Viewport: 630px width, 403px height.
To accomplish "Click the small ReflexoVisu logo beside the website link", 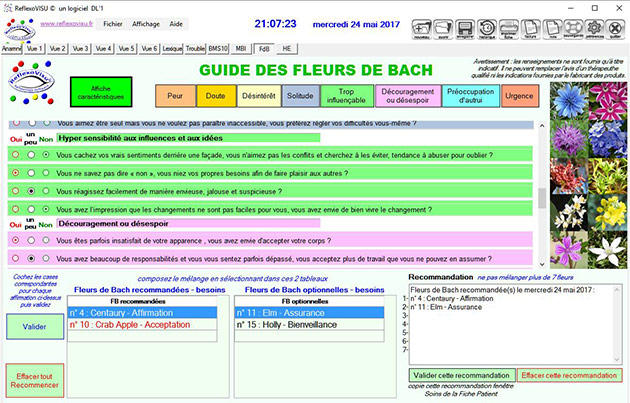I will coord(19,29).
